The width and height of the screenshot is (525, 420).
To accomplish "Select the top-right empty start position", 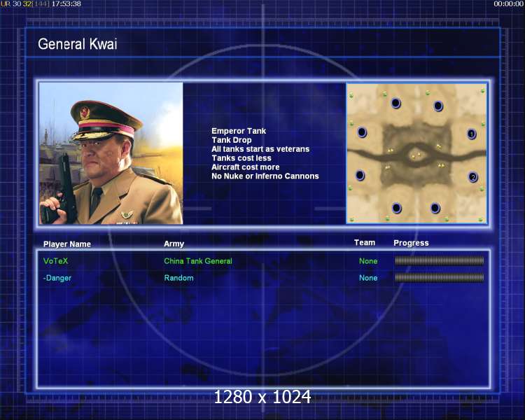I will pyautogui.click(x=438, y=106).
